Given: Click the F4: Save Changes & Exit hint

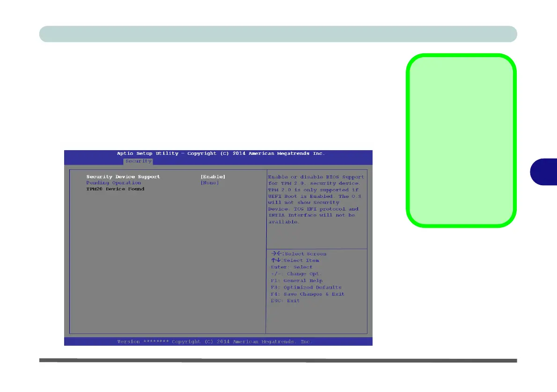Looking at the screenshot, I should (307, 294).
